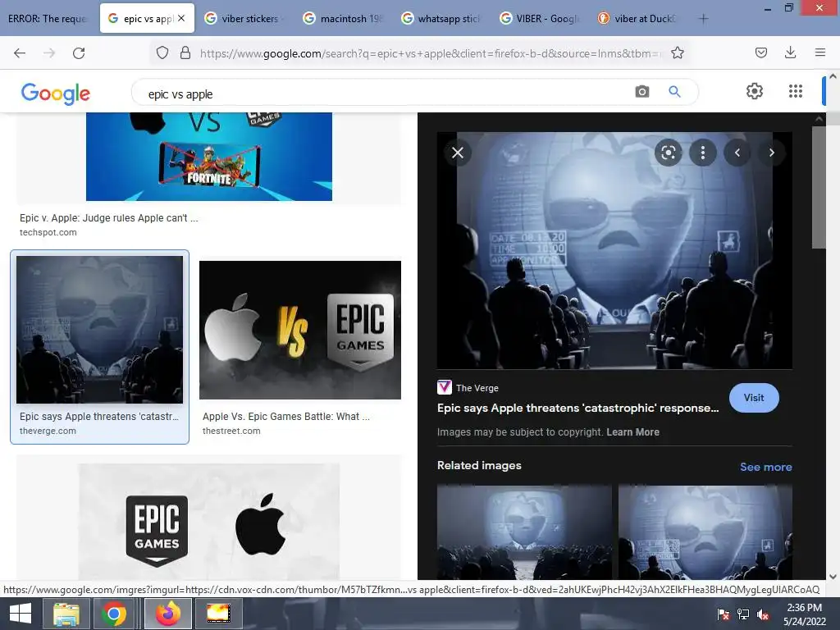Open 'See more' related images

point(765,467)
